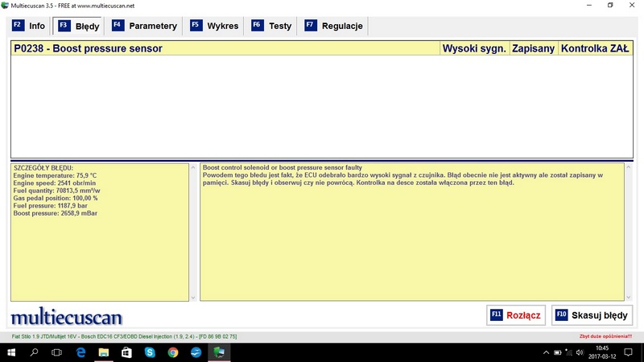This screenshot has height=362, width=644.
Task: Open the Wykres tab
Action: [x=214, y=26]
